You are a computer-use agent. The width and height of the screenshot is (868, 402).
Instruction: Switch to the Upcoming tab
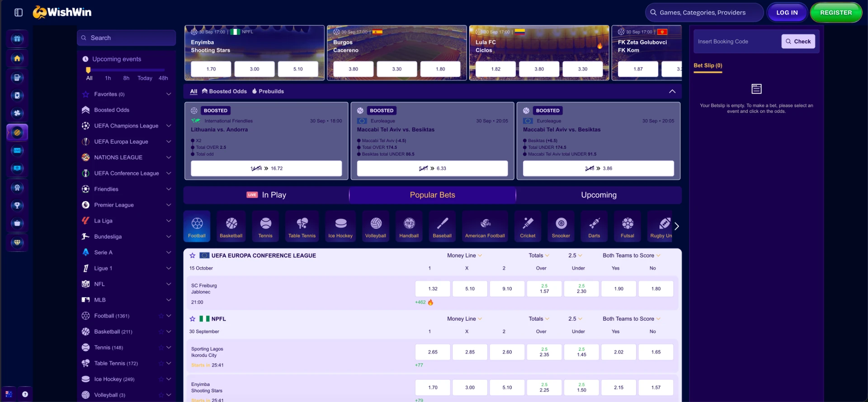click(599, 195)
